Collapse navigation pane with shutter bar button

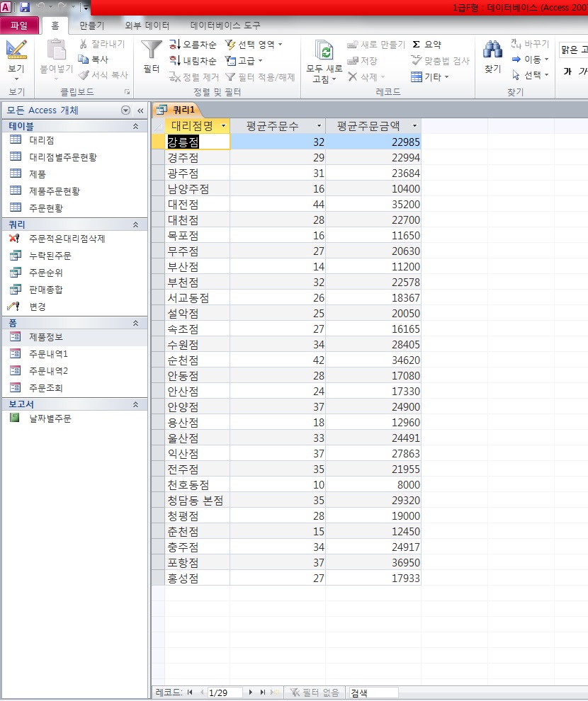pos(140,110)
